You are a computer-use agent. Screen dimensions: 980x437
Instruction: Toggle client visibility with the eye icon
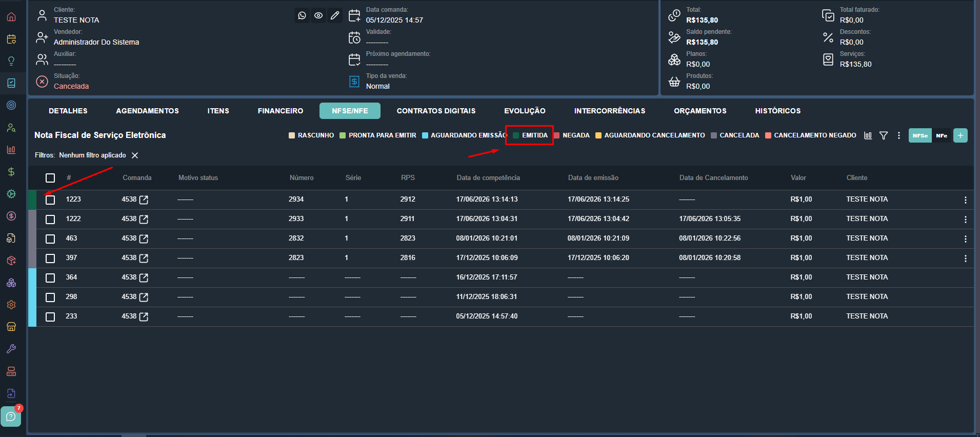pyautogui.click(x=318, y=15)
